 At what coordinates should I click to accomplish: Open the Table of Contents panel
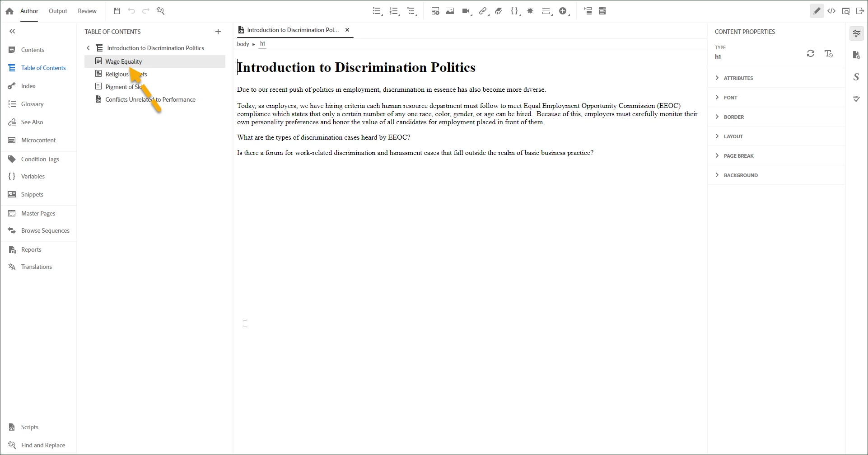[x=43, y=68]
